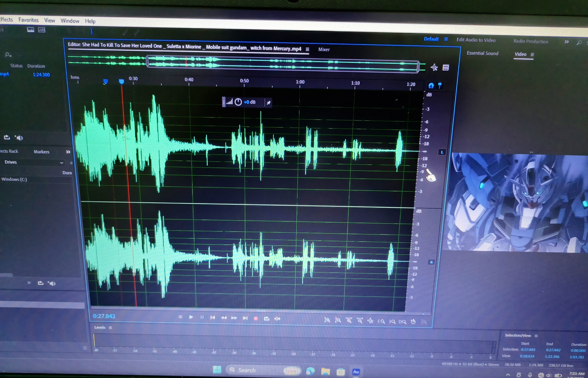Image resolution: width=588 pixels, height=378 pixels.
Task: Click the View End value 1:22.396
Action: tap(552, 357)
